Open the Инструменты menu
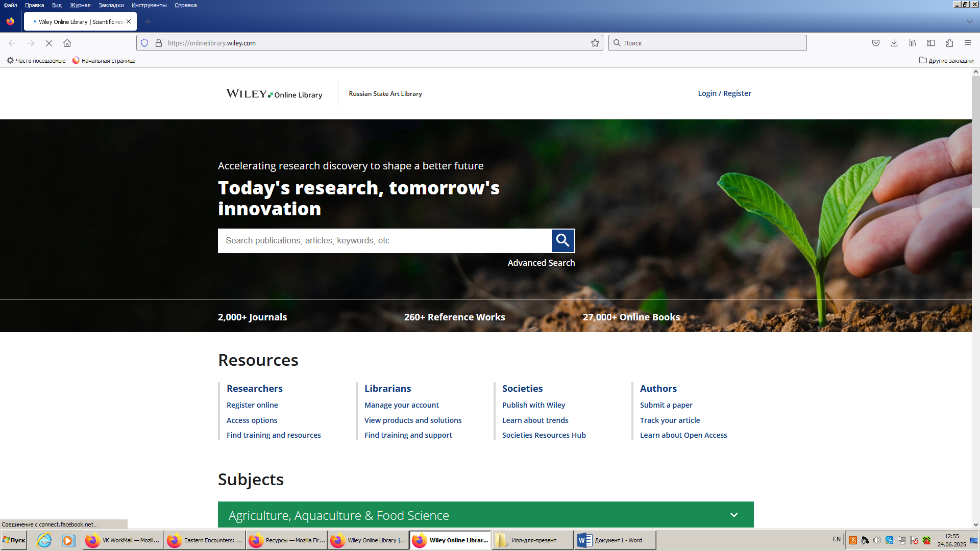The image size is (980, 551). tap(149, 5)
